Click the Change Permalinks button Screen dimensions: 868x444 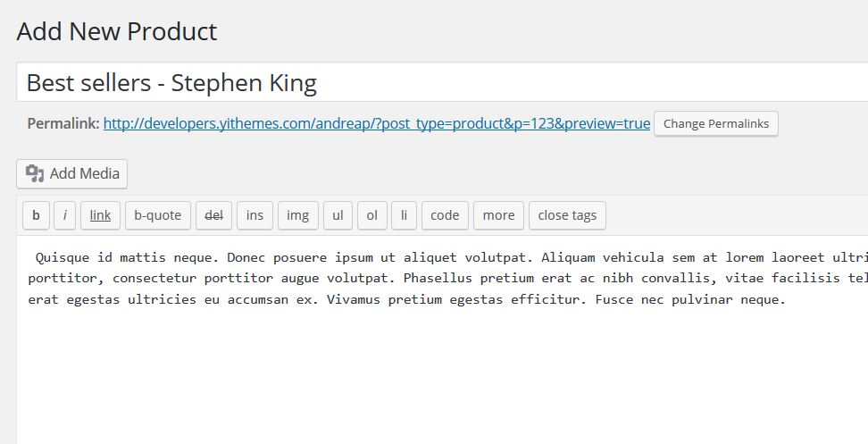[x=716, y=123]
